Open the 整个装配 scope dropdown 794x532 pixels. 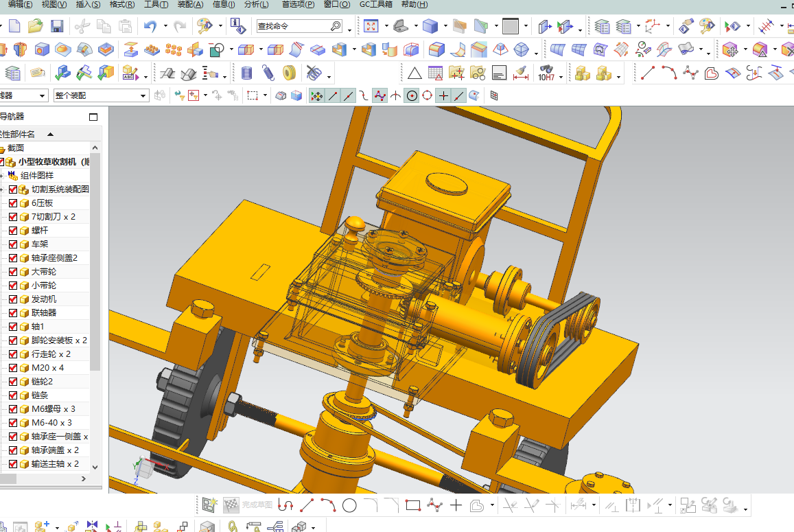[102, 95]
